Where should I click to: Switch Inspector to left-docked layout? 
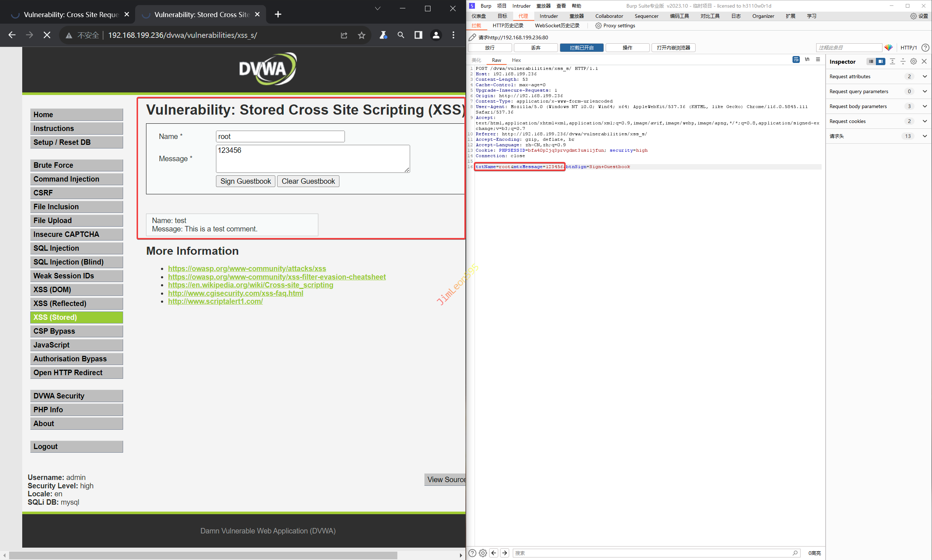click(870, 61)
